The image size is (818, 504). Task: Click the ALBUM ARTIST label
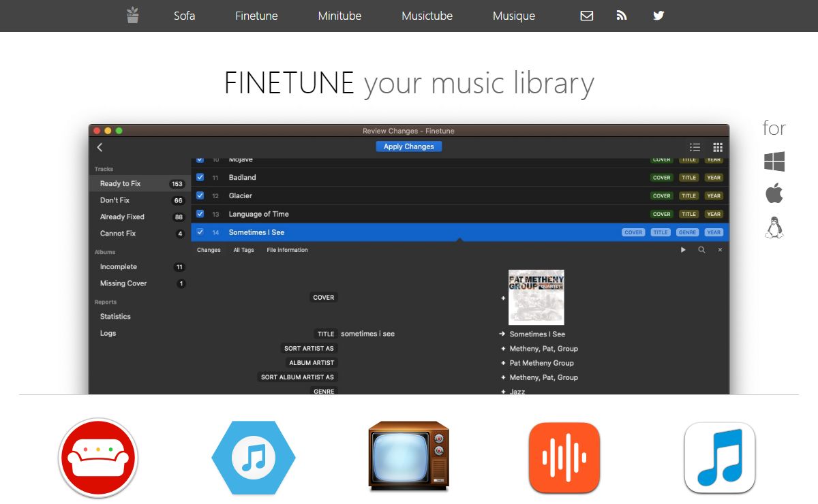[x=312, y=363]
